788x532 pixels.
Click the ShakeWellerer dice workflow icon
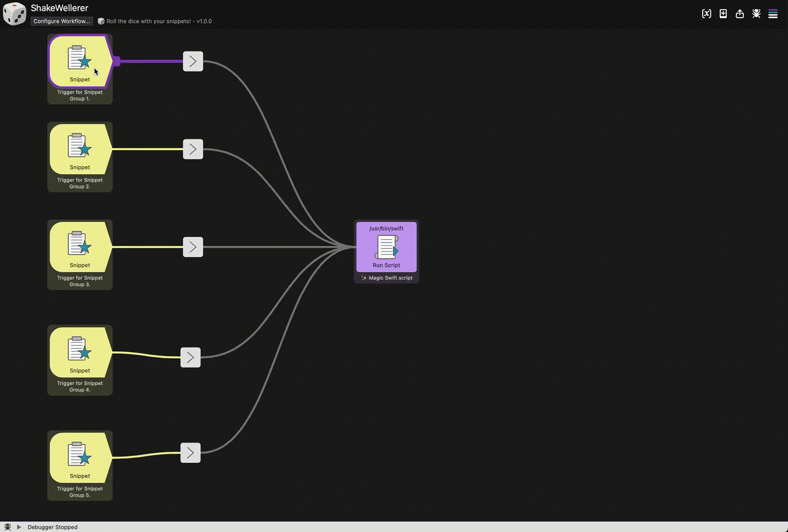click(x=14, y=14)
